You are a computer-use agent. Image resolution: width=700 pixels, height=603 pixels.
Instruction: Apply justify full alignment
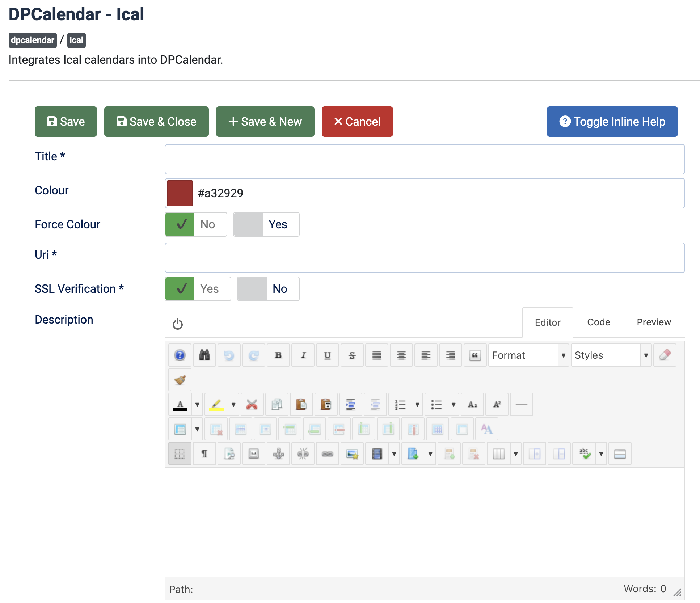pos(377,355)
